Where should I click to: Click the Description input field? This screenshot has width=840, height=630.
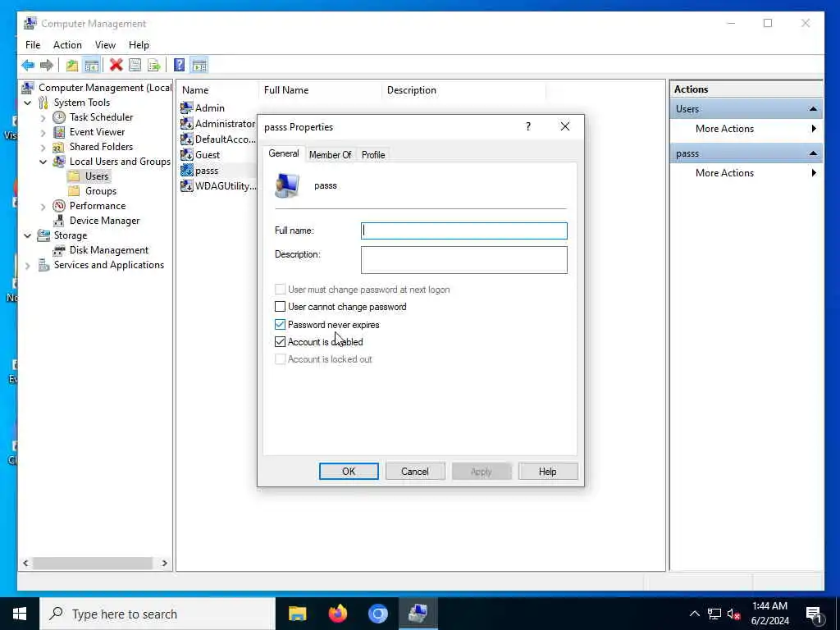464,260
